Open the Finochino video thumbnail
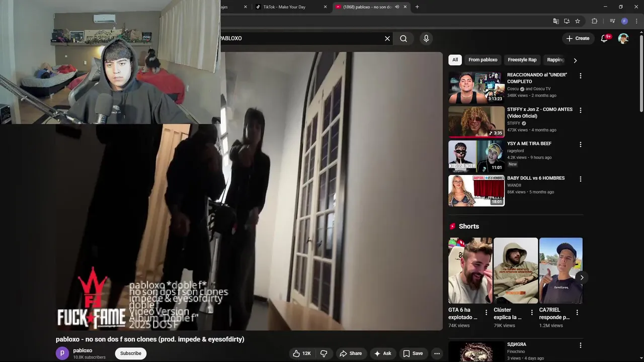The width and height of the screenshot is (644, 362). (476, 352)
